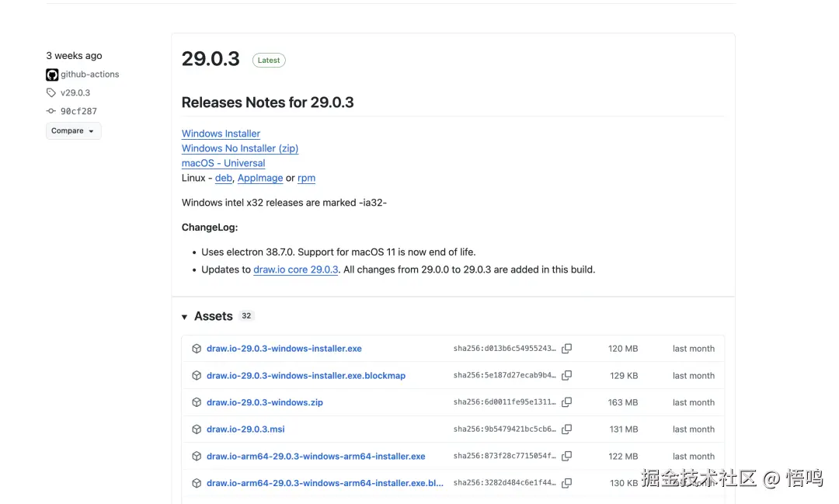The image size is (839, 504).
Task: Click the github-actions avatar icon
Action: (52, 75)
